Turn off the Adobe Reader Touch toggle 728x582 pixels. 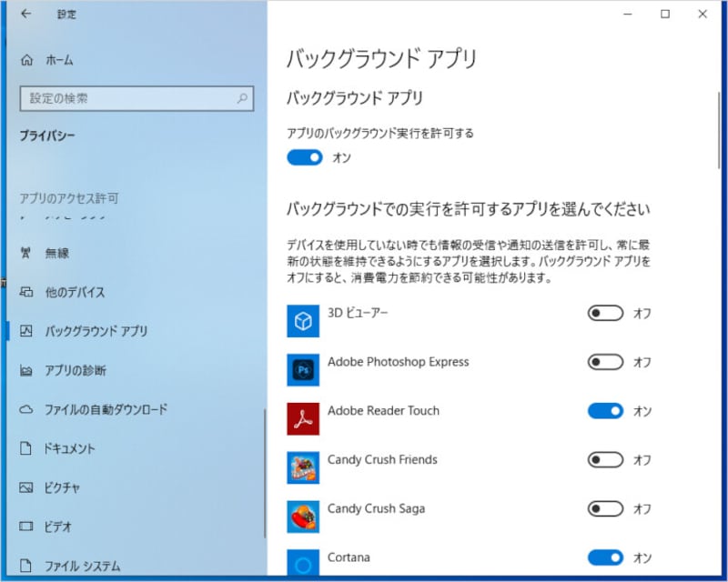click(x=606, y=411)
